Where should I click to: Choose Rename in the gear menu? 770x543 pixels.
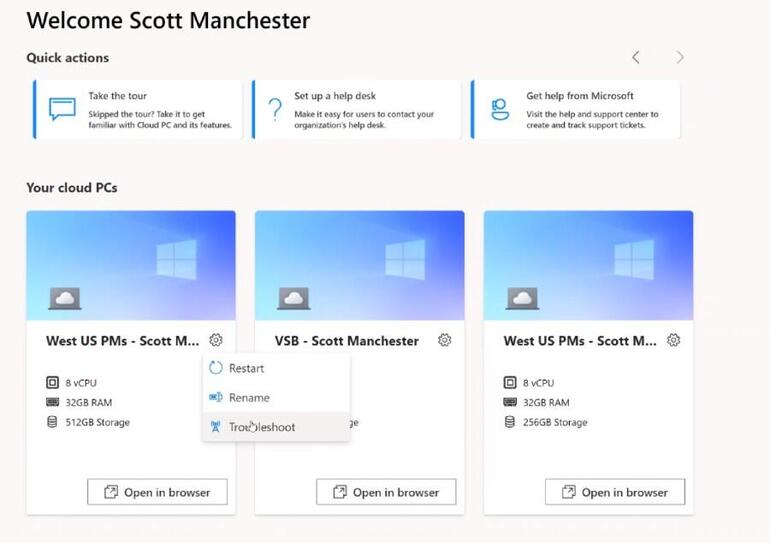tap(276, 398)
